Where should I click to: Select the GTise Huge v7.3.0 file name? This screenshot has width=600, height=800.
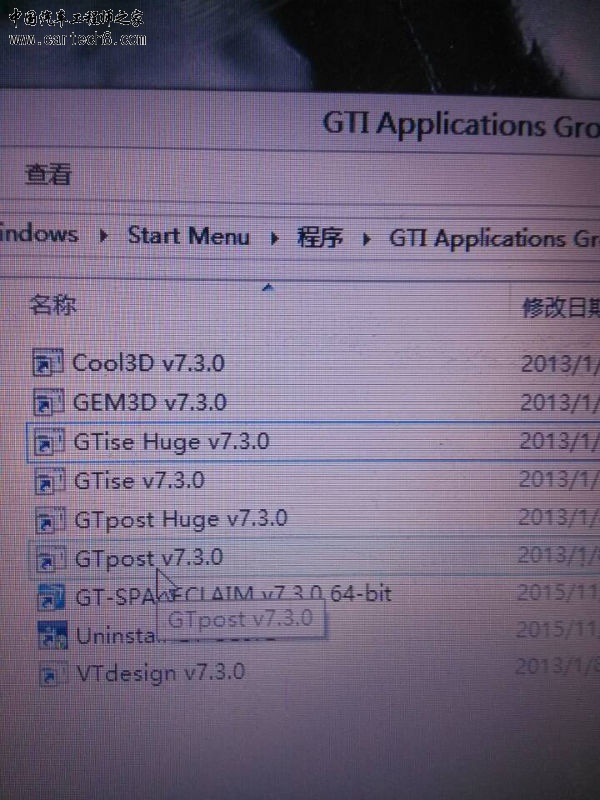pos(171,442)
